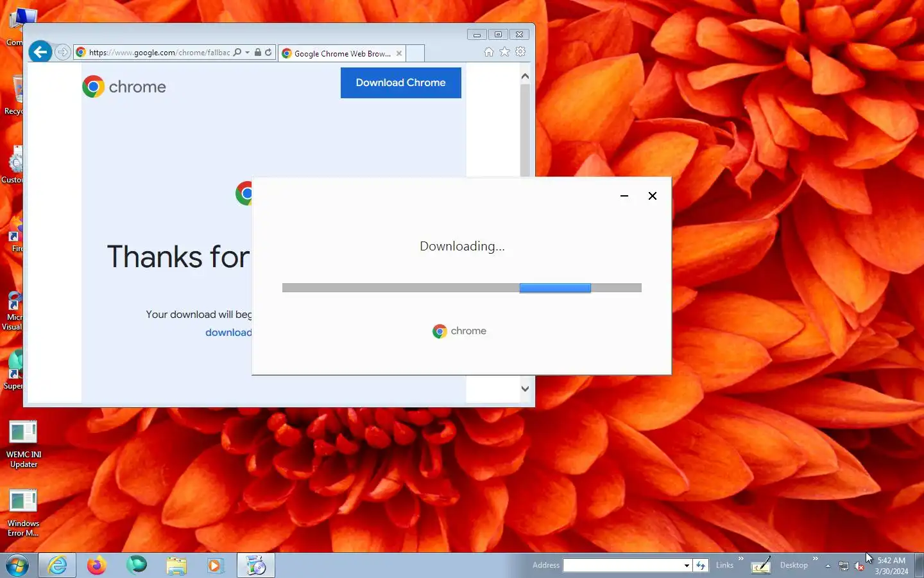Go back in Internet Explorer
The width and height of the screenshot is (924, 578).
pos(40,52)
